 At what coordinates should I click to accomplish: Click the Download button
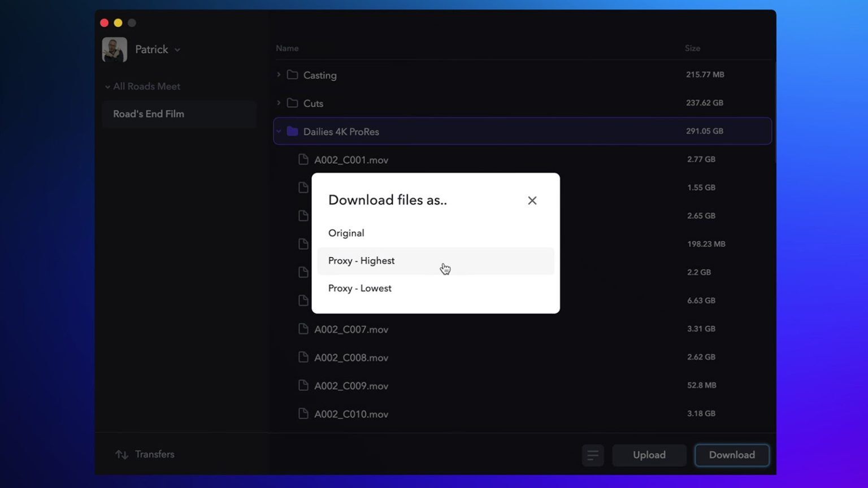(x=732, y=455)
